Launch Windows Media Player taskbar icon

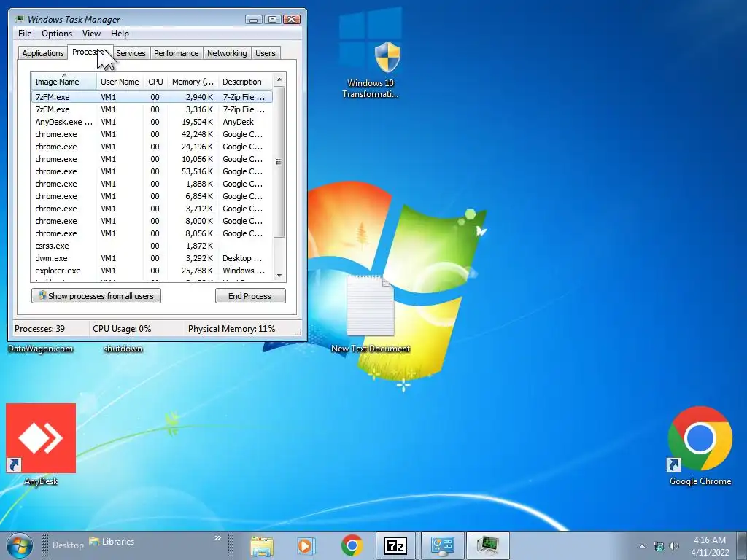pyautogui.click(x=306, y=545)
